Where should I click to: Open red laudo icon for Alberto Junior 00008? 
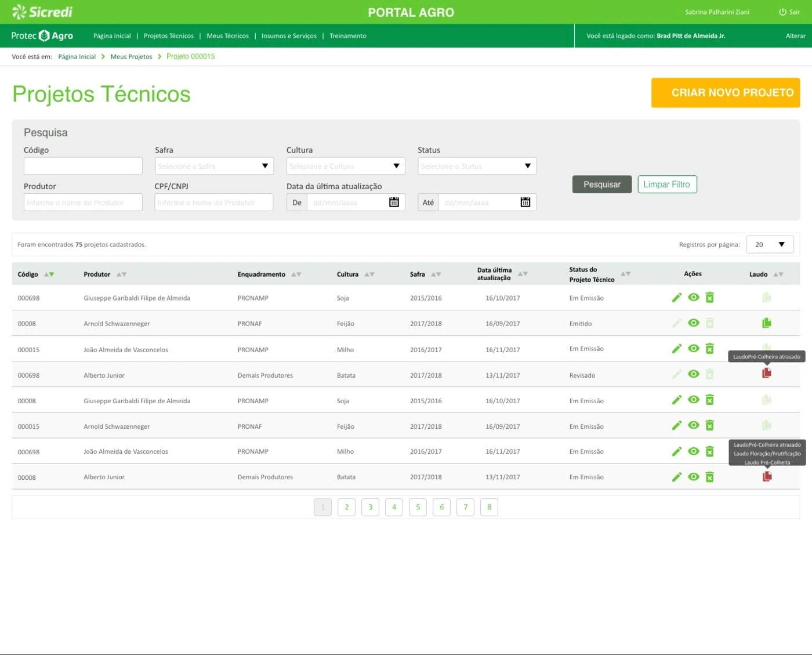click(767, 476)
